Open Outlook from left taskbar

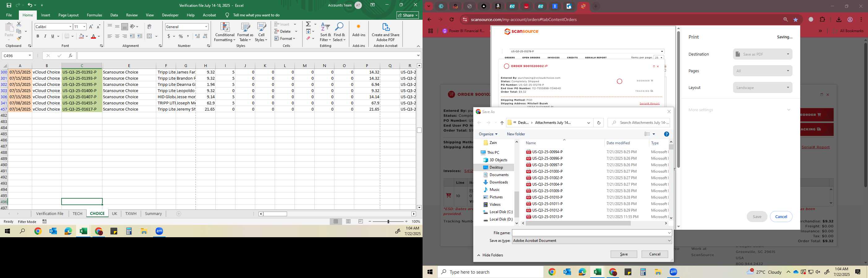[53, 231]
